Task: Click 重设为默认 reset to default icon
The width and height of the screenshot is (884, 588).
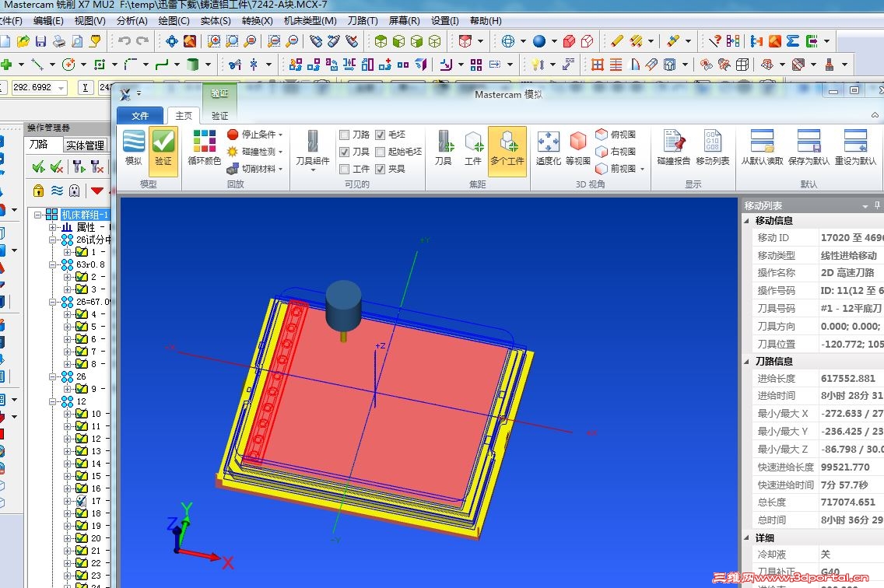Action: 855,149
